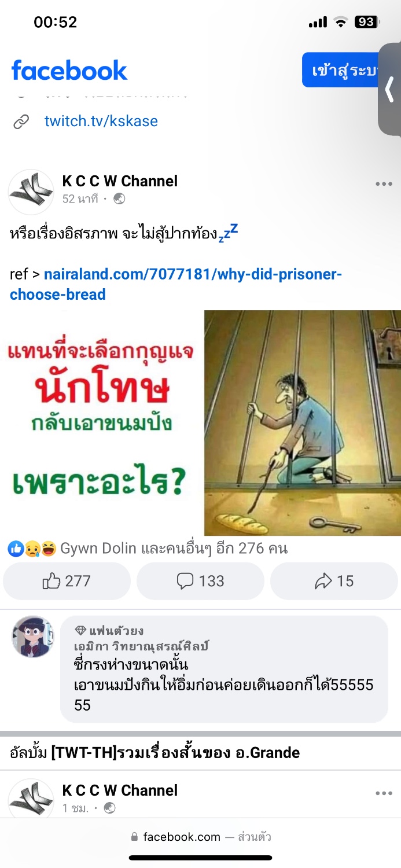
Task: Click the globe privacy icon beside 52 นาที
Action: [119, 199]
